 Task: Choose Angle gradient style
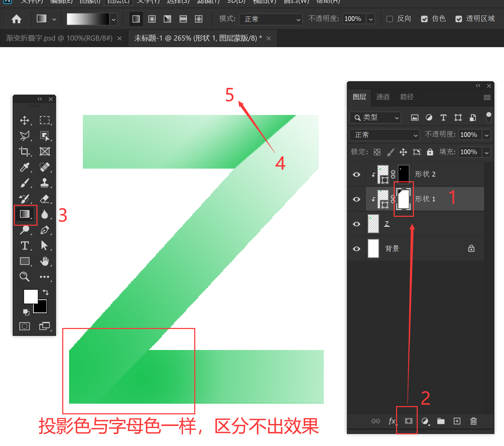pos(167,19)
